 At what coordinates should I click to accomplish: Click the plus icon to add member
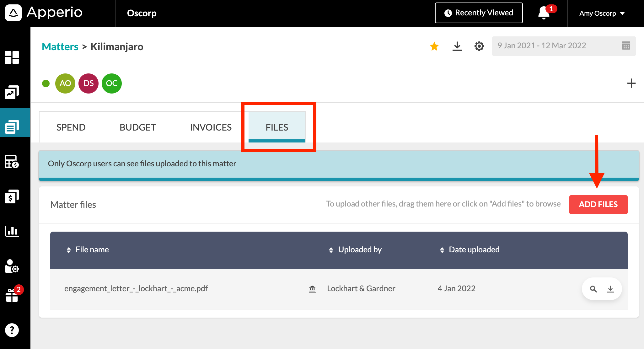coord(631,83)
